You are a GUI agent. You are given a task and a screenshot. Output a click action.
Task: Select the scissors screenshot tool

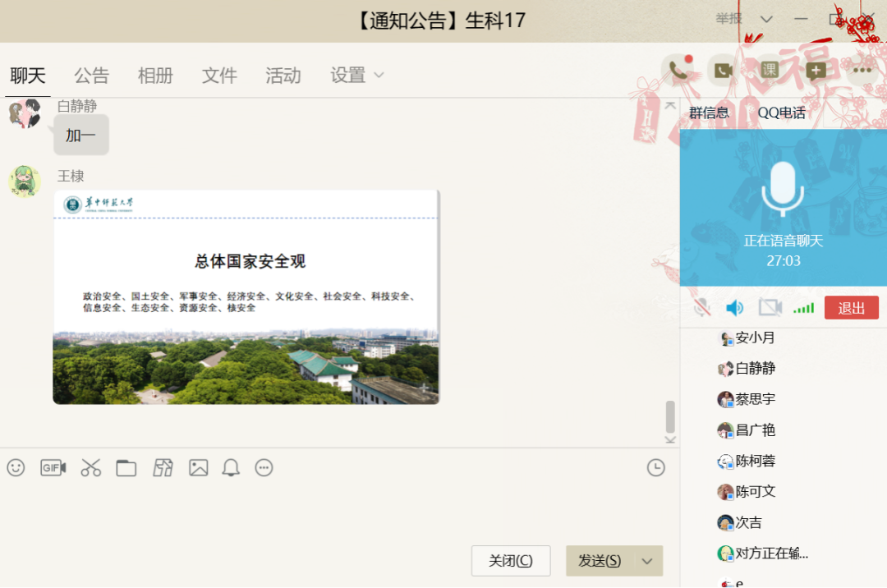[x=90, y=468]
